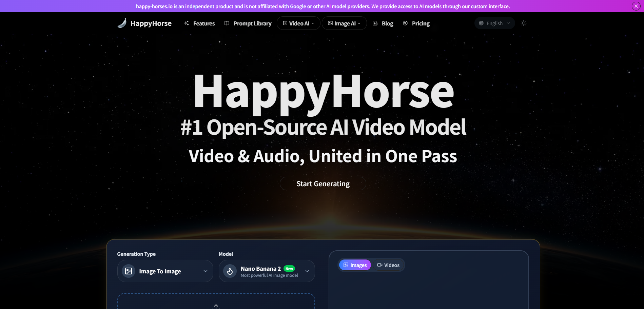Expand the English language selector
Screen dimensions: 644x309
[x=494, y=23]
